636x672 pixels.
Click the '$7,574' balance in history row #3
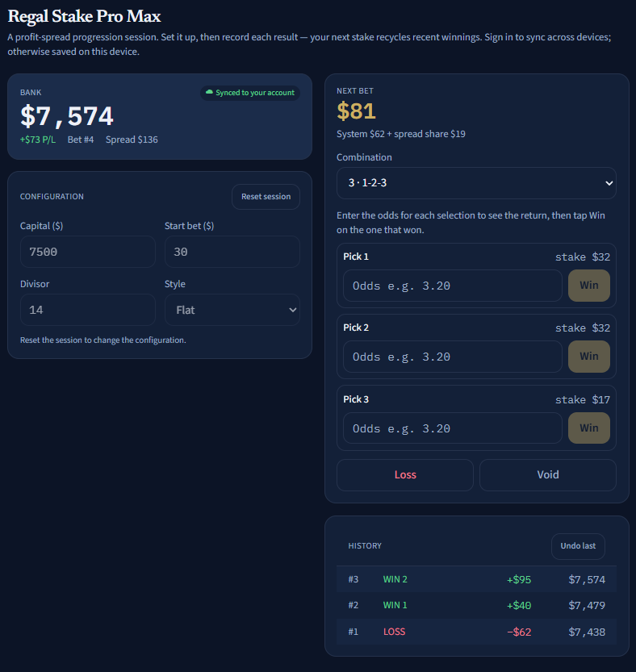pos(587,580)
